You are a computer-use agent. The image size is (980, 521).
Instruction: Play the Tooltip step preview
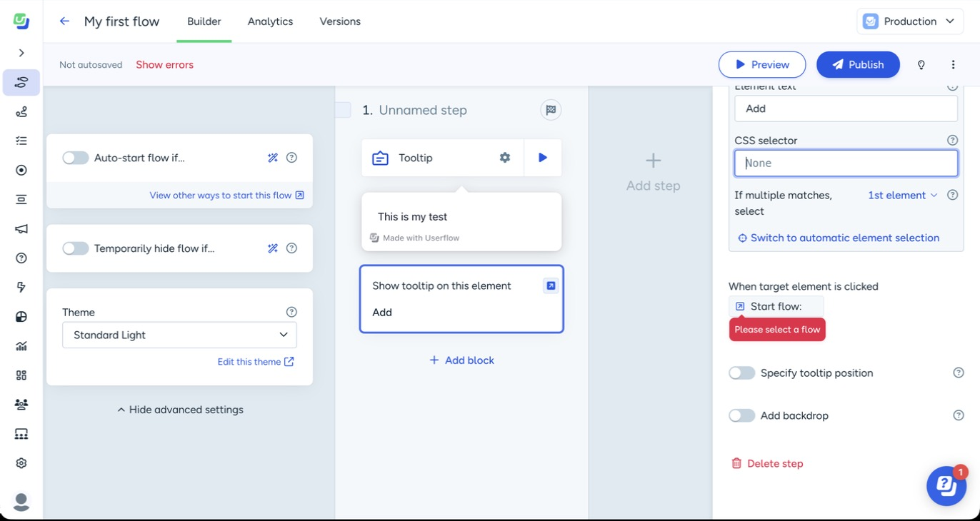click(x=543, y=158)
